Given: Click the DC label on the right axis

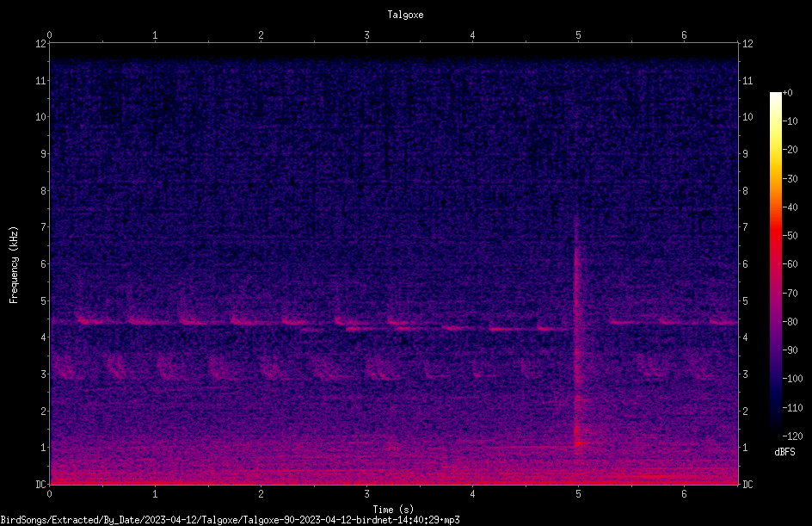Looking at the screenshot, I should [747, 485].
